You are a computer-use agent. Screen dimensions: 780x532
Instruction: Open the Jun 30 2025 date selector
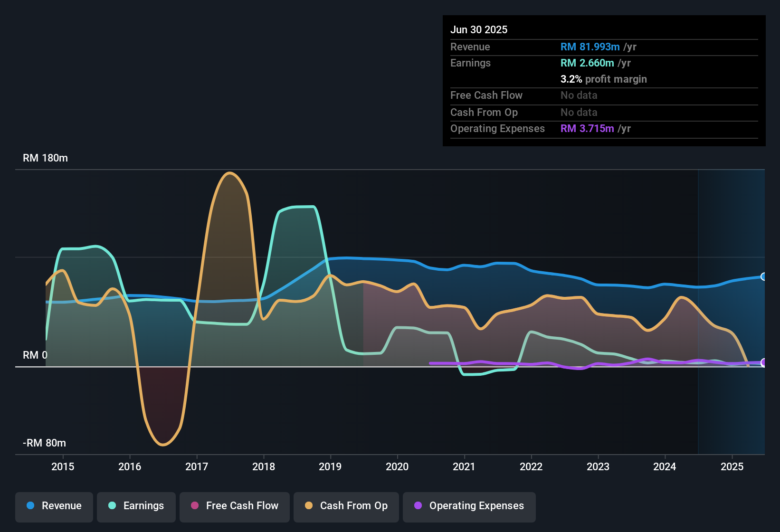479,29
